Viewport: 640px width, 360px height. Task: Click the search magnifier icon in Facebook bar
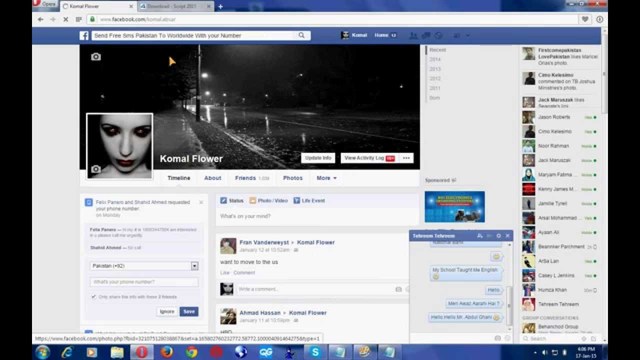tap(301, 36)
